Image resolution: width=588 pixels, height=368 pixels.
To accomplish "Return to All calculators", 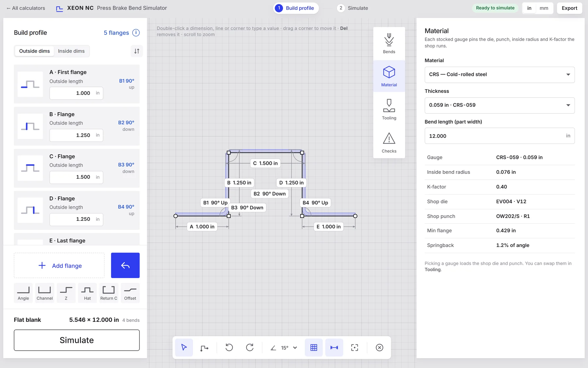I will click(26, 8).
